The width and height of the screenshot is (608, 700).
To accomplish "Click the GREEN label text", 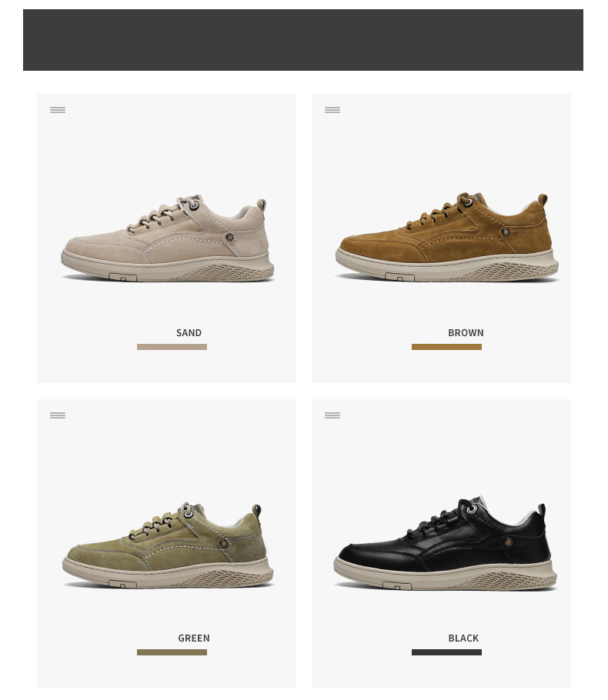I will (194, 638).
